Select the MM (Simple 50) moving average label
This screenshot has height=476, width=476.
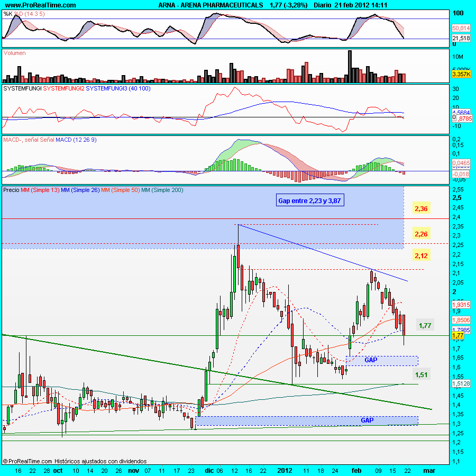120,190
